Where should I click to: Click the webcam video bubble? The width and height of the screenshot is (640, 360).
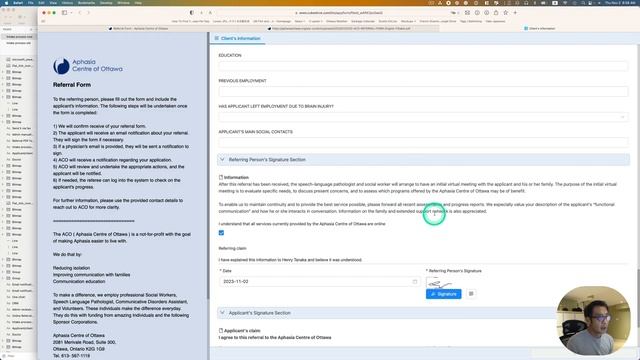coord(593,320)
